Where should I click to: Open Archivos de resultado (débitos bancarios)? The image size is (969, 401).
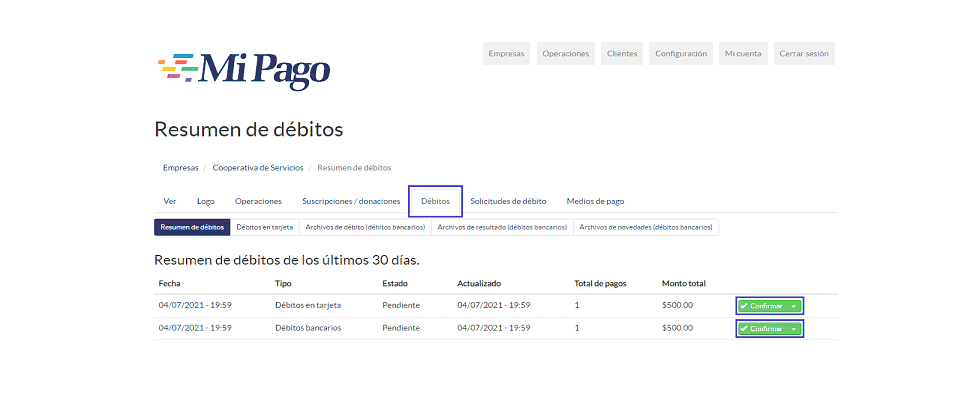point(502,227)
